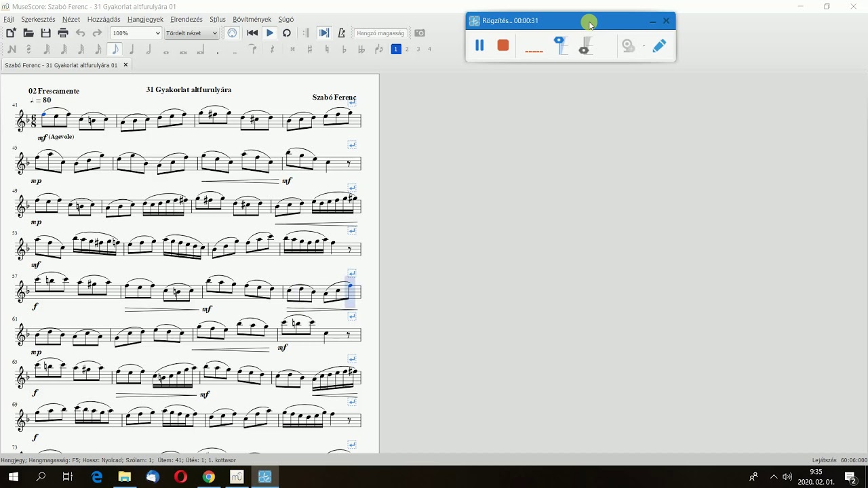Start playback with the Play button
The width and height of the screenshot is (868, 488).
point(270,33)
